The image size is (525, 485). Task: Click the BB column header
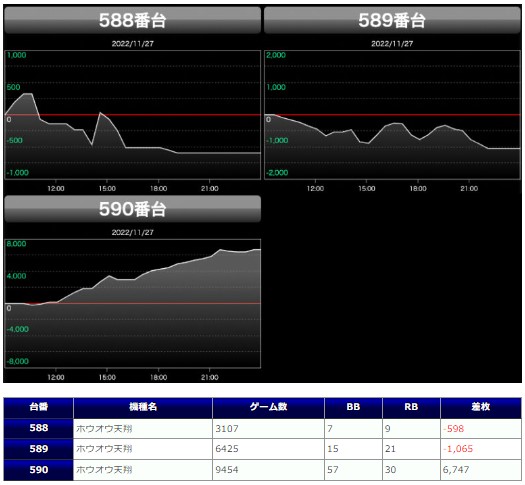click(x=353, y=407)
